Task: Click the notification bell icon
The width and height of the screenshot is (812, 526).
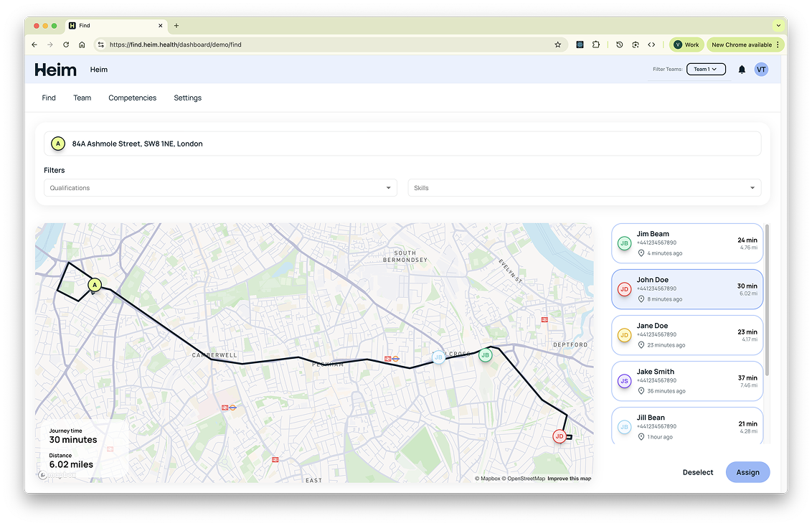Action: pos(742,70)
